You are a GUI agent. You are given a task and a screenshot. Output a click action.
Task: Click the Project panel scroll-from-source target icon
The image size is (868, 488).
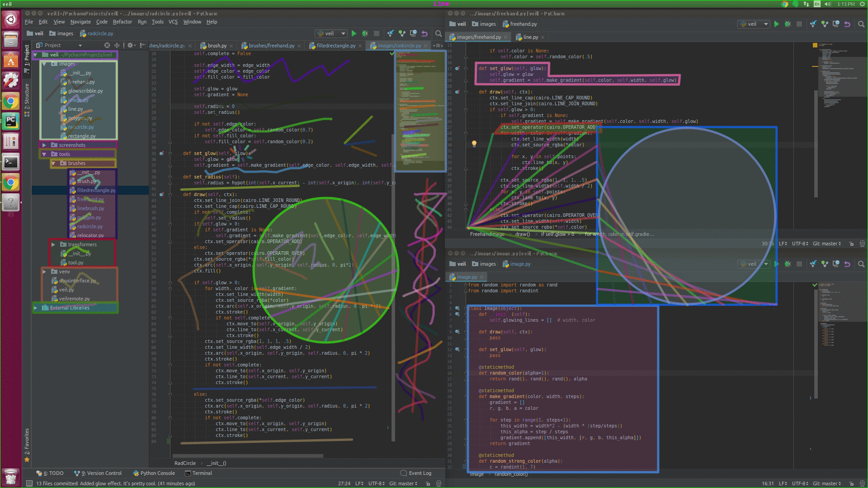(107, 45)
